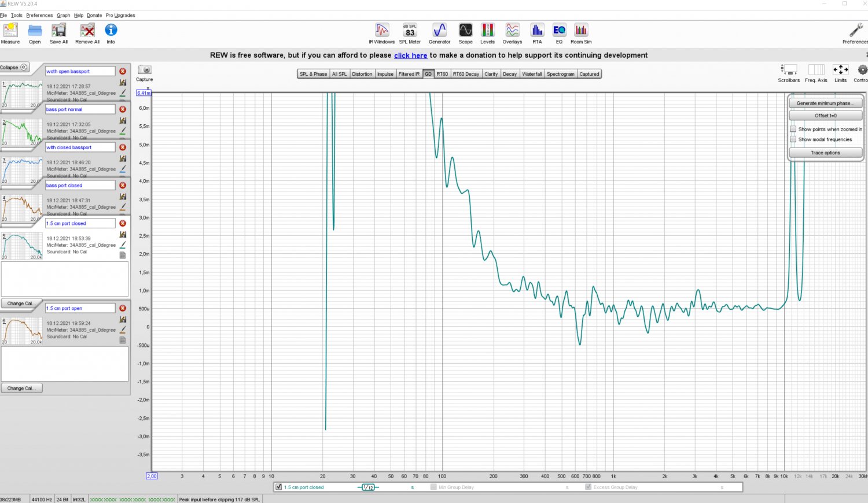Open the Scope tool
Image resolution: width=868 pixels, height=503 pixels.
click(466, 34)
